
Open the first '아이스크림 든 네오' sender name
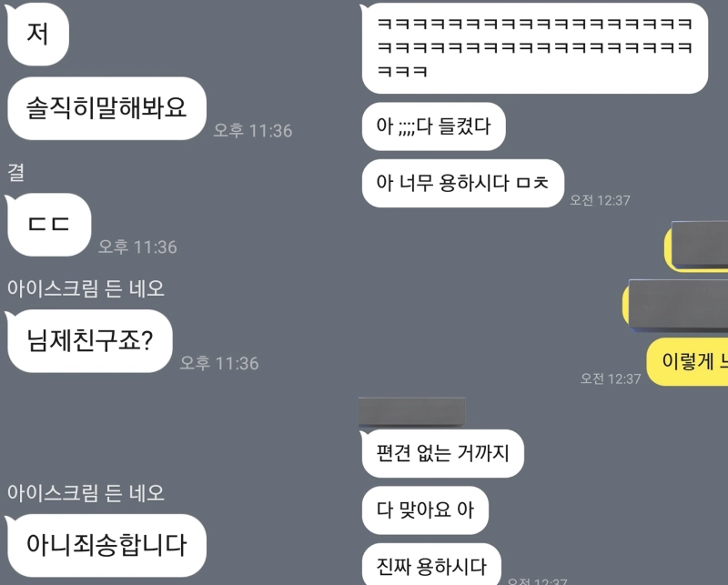[86, 288]
